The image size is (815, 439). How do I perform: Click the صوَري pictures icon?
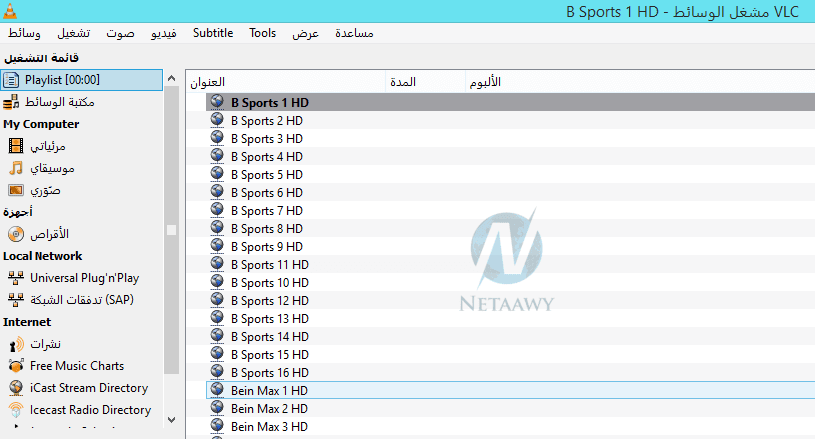click(16, 190)
